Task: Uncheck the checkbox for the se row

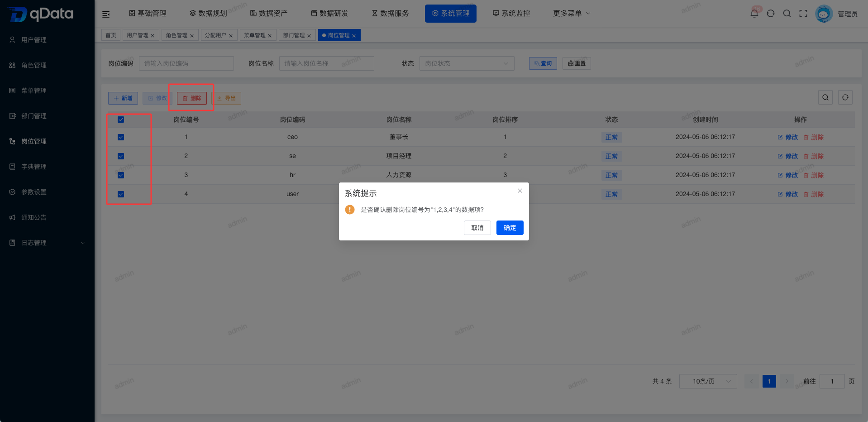Action: point(121,156)
